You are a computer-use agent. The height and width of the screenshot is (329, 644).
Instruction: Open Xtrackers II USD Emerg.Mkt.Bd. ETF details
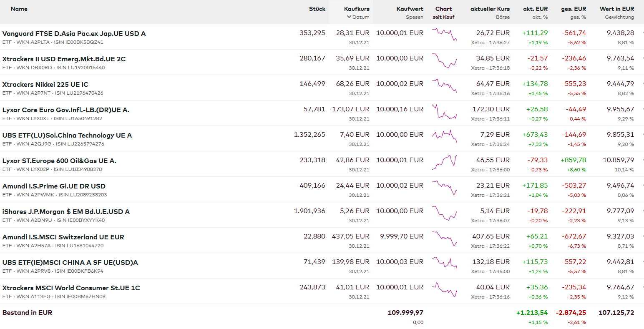pos(64,59)
